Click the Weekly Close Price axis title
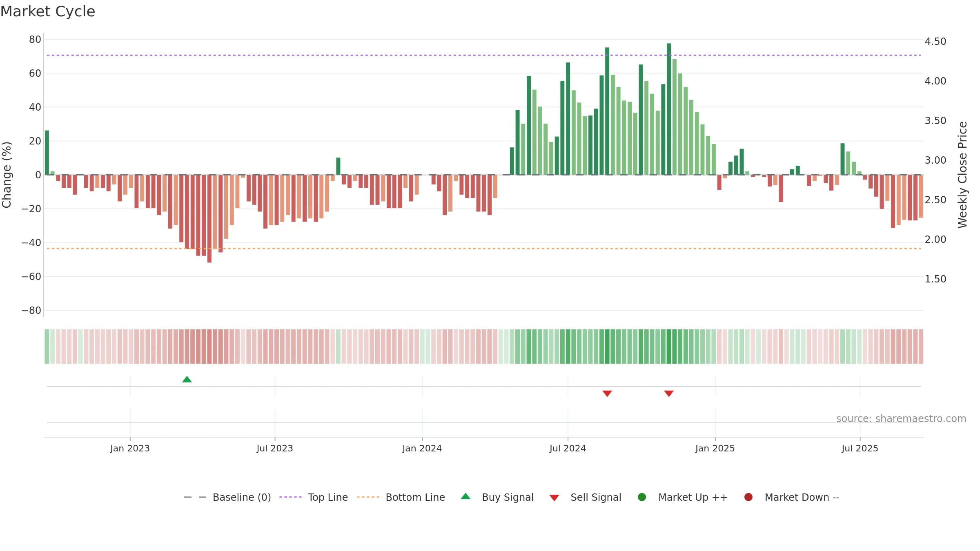The height and width of the screenshot is (551, 980). tap(962, 175)
